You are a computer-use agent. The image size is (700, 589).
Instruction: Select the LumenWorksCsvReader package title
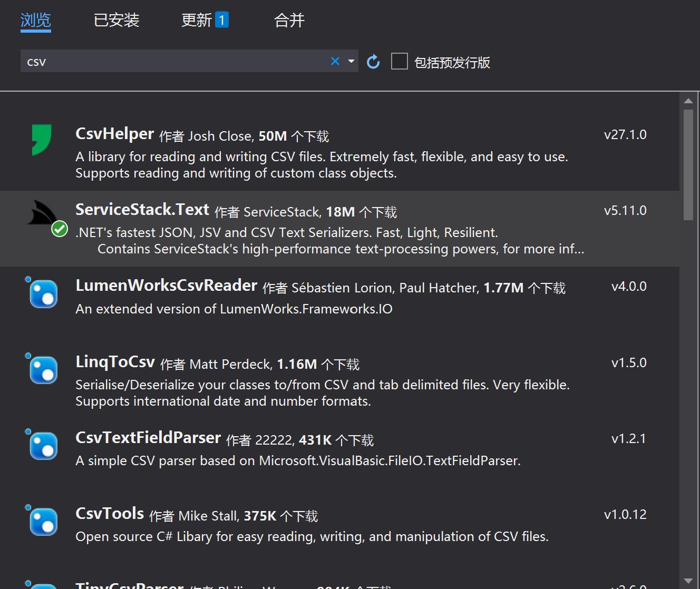pos(167,286)
